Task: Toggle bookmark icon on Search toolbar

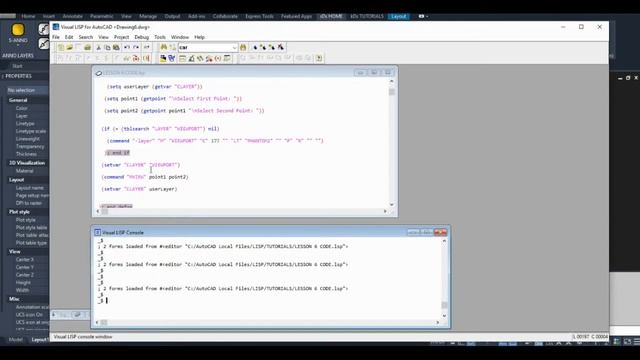Action: (254, 47)
